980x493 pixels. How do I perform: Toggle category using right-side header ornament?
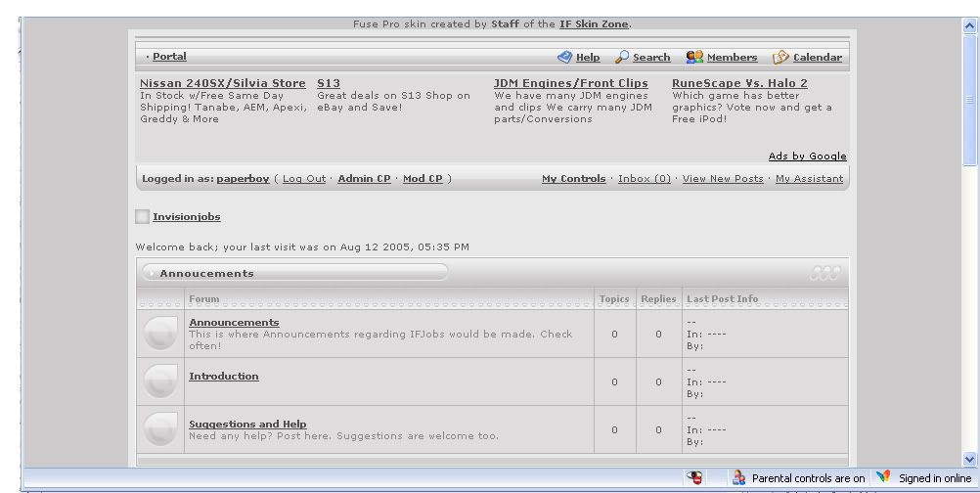[x=824, y=274]
